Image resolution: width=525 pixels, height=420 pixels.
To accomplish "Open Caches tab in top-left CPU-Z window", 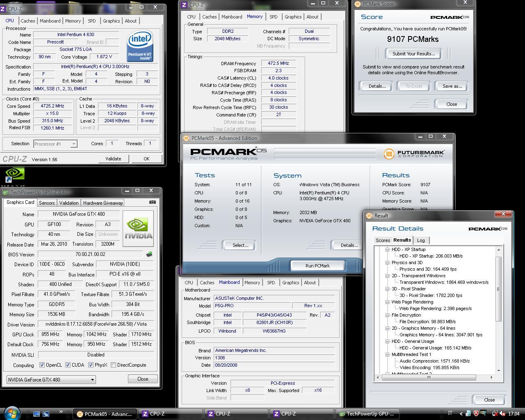I will [x=28, y=21].
